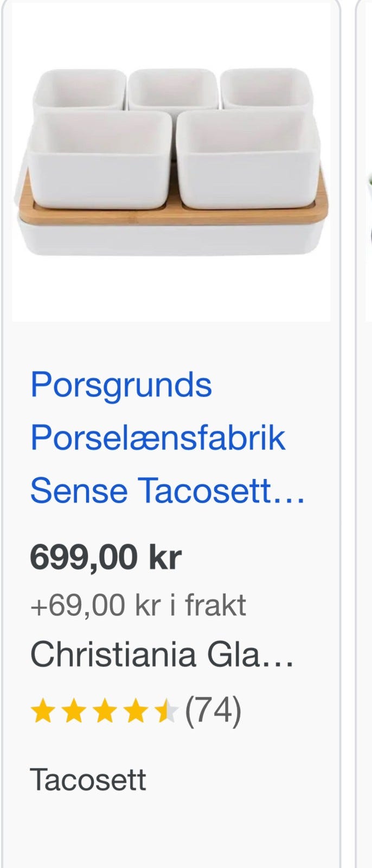Click the 699,00 kr price
Screen dimensions: 372x868
coord(106,557)
